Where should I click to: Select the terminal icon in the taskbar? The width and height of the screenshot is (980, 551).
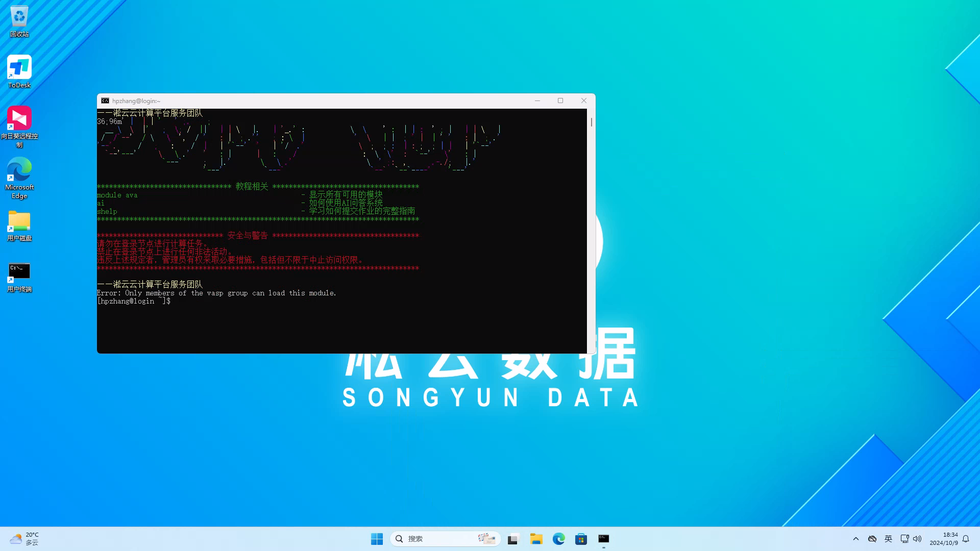coord(603,539)
